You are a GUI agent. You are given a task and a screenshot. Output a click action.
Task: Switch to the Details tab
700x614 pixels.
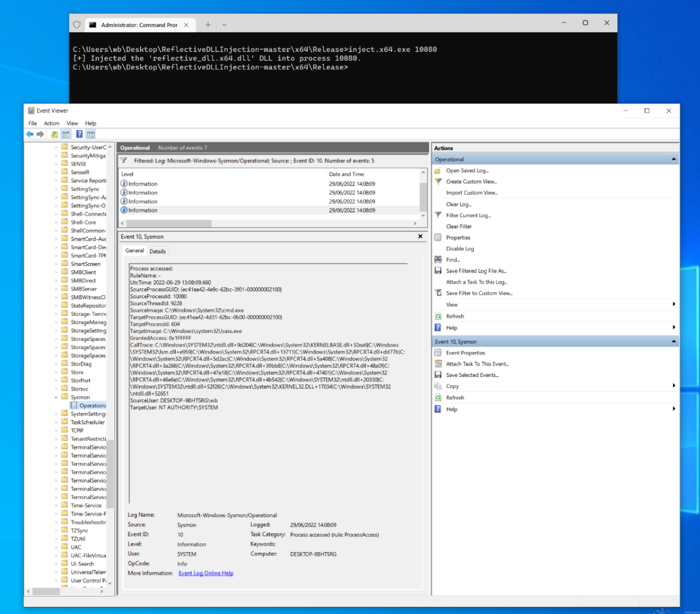click(157, 251)
